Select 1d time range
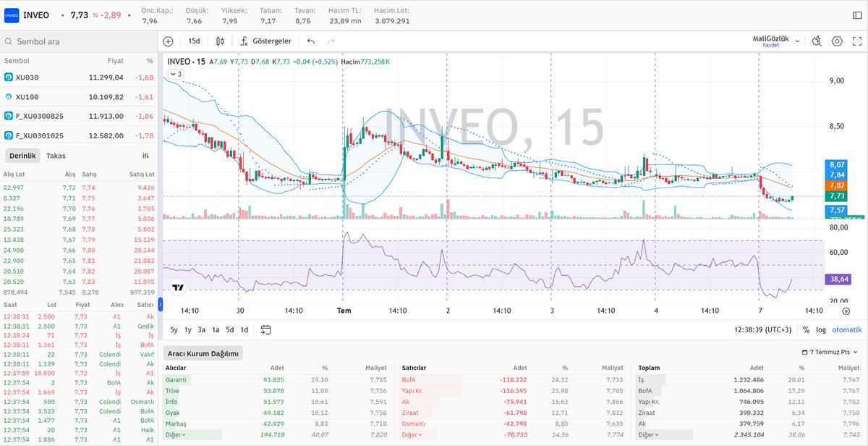This screenshot has width=868, height=446. pyautogui.click(x=244, y=329)
